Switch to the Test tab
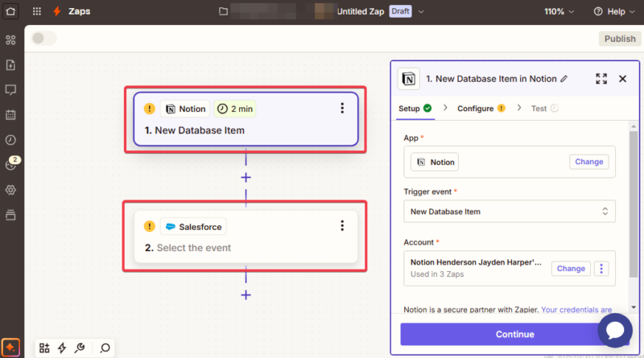The image size is (644, 358). pos(544,109)
